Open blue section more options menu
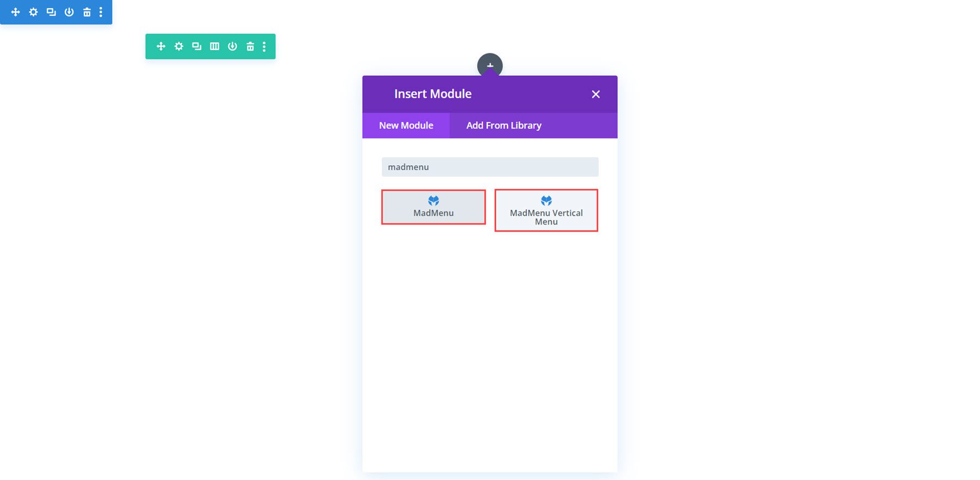This screenshot has height=480, width=980. [x=101, y=12]
